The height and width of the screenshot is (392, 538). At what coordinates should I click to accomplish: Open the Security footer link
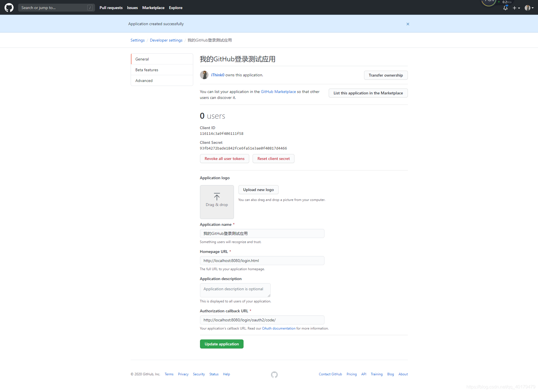199,374
